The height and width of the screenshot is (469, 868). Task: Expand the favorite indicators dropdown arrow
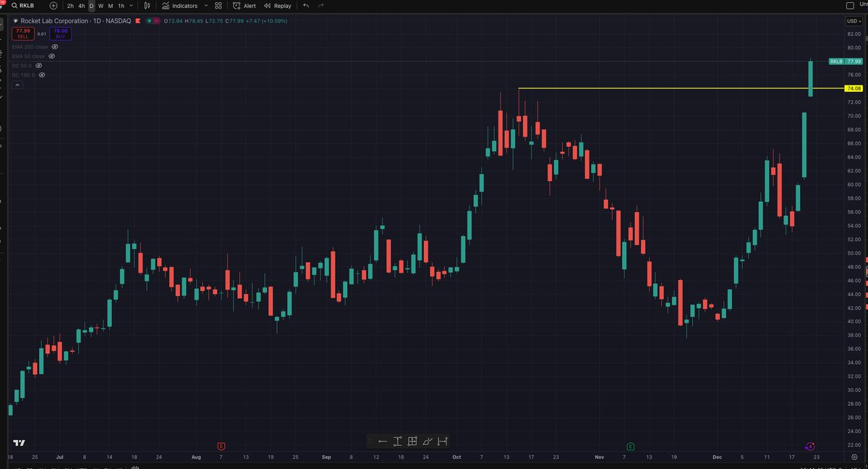pyautogui.click(x=205, y=6)
